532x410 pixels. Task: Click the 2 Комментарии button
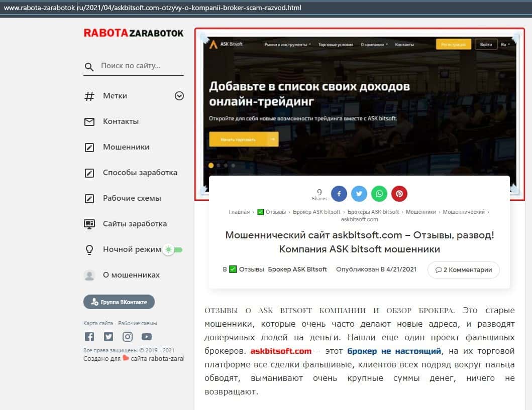click(x=464, y=270)
